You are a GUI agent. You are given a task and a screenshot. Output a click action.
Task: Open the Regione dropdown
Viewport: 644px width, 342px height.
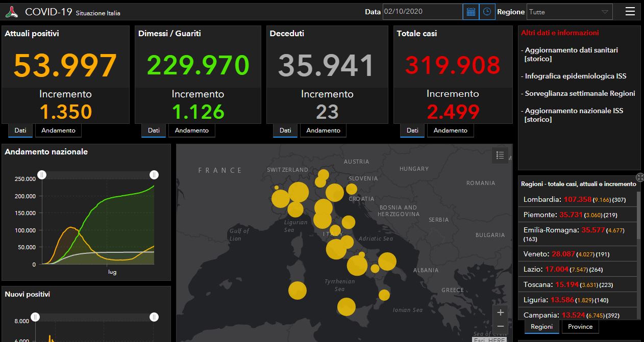pos(568,12)
